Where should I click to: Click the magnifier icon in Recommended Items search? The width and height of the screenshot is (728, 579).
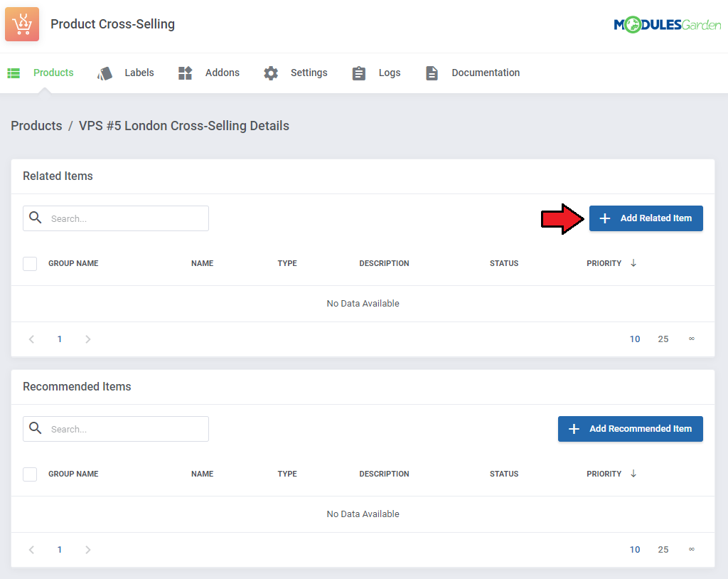36,428
